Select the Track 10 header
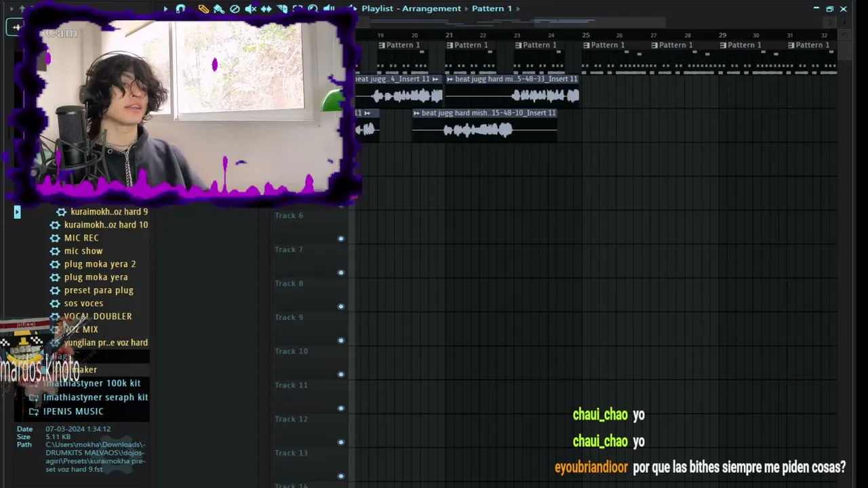The width and height of the screenshot is (868, 488). coord(309,361)
